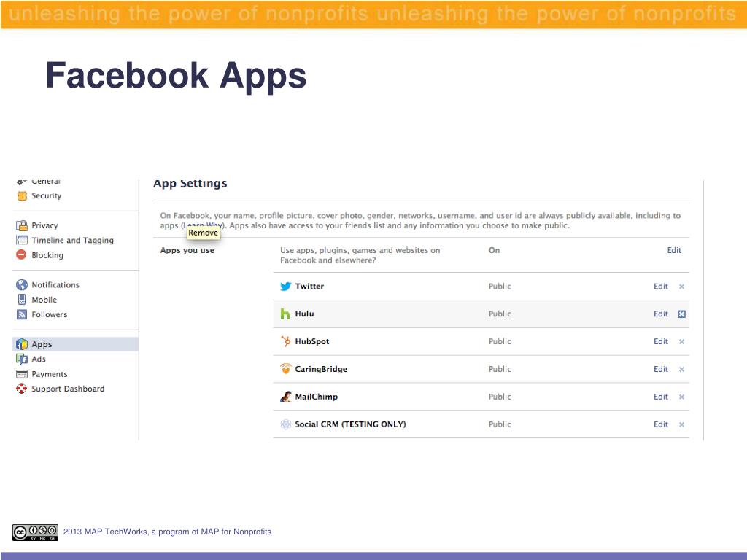Screen dimensions: 747x560
Task: Click the CaringBridge app name
Action: [x=321, y=369]
